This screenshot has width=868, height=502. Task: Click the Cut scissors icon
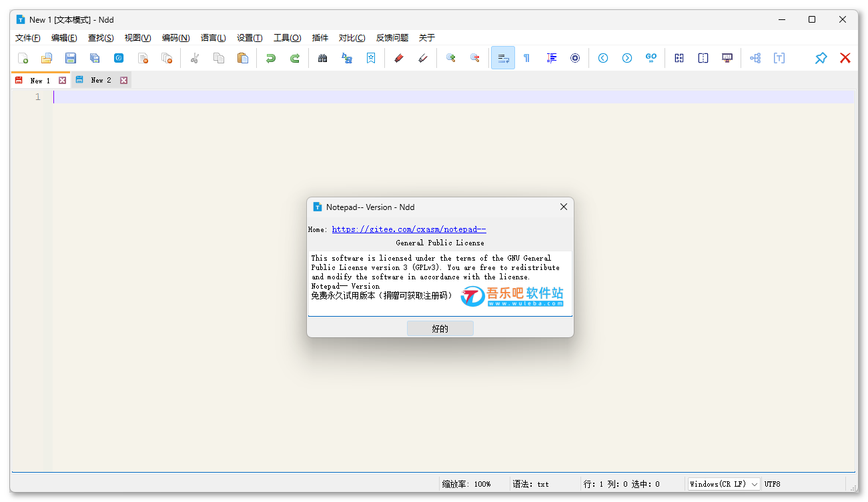point(195,58)
